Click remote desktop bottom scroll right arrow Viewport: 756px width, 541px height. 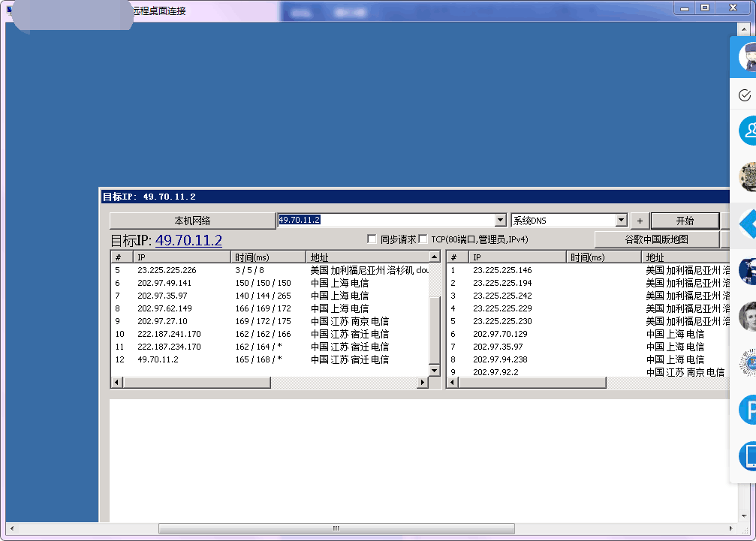[x=731, y=528]
